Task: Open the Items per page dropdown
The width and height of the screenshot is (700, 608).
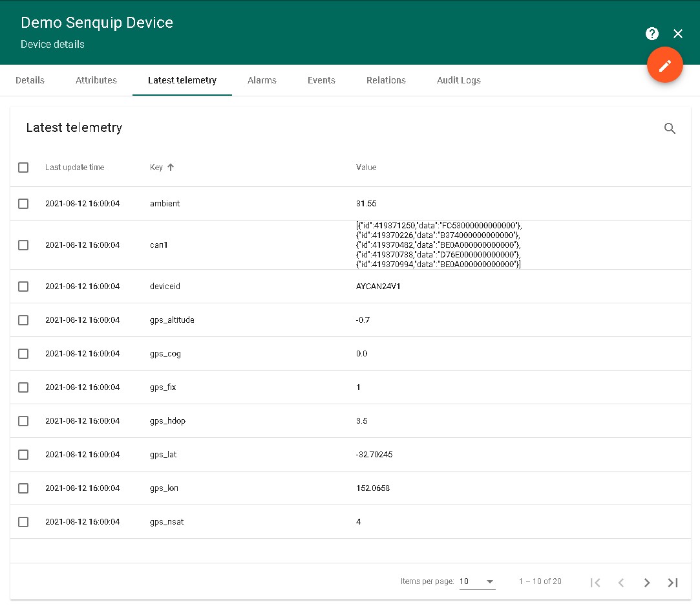Action: pos(477,581)
